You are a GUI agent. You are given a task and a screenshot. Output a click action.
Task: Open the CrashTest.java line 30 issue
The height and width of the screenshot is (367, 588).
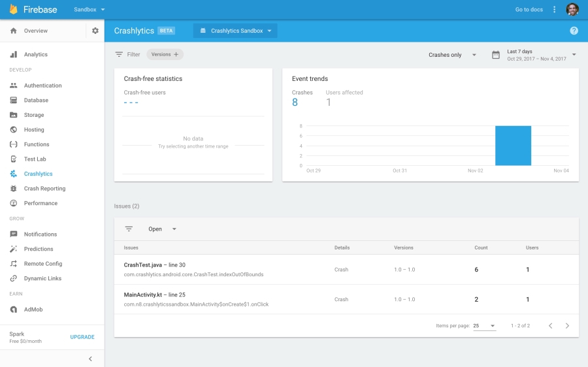pos(346,270)
